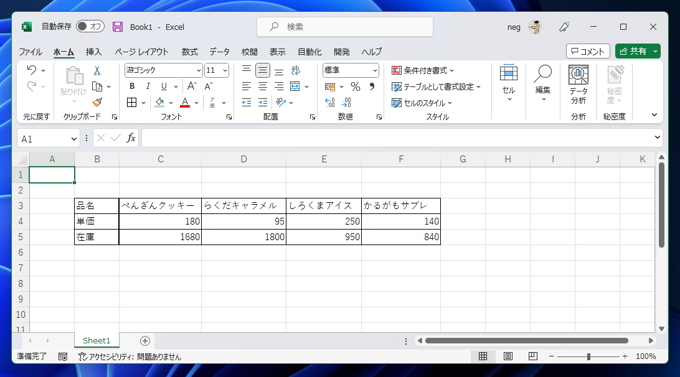Switch to the 表示 tab
This screenshot has height=377, width=680.
[278, 52]
